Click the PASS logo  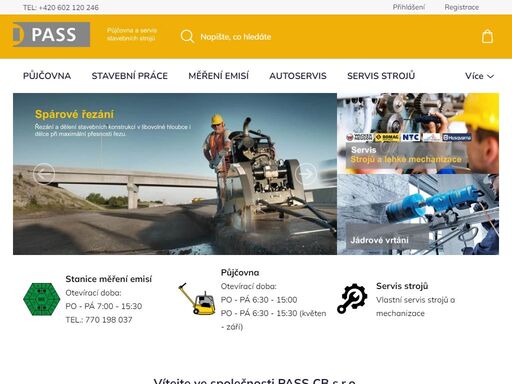[x=51, y=34]
